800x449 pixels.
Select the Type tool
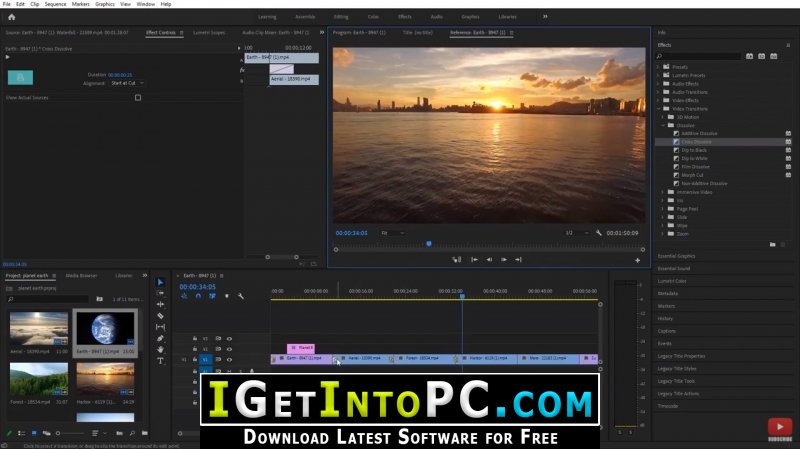(x=160, y=361)
